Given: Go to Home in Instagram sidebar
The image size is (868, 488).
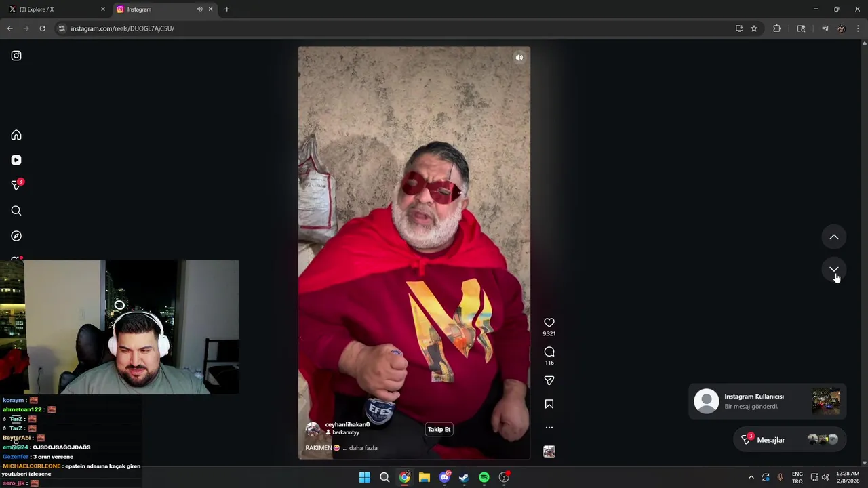Looking at the screenshot, I should click(16, 135).
